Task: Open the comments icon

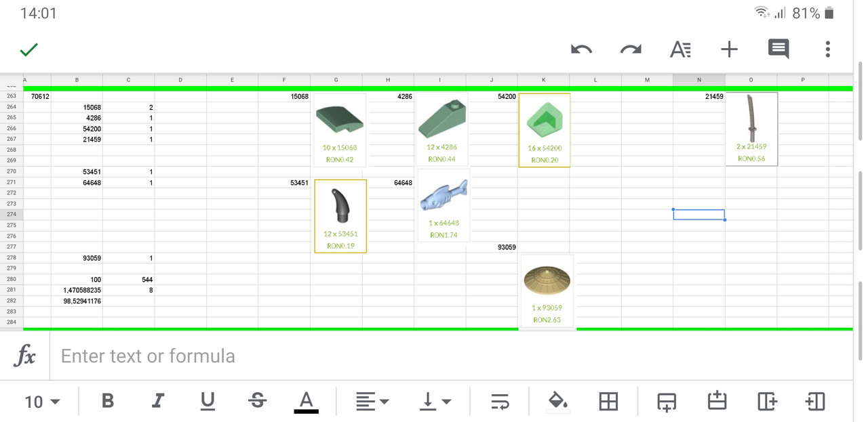Action: coord(778,49)
